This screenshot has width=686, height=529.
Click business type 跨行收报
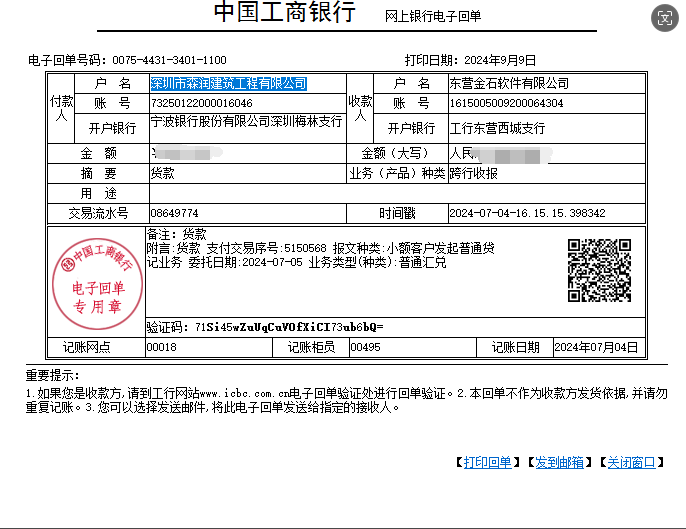[473, 173]
